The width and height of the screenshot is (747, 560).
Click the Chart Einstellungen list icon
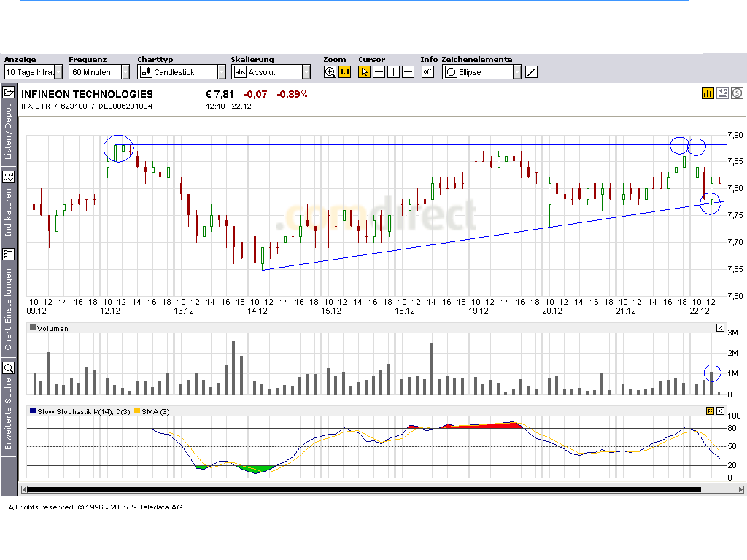(9, 254)
